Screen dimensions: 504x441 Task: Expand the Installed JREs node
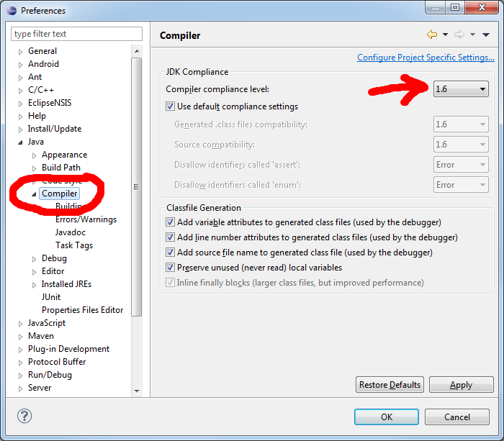pyautogui.click(x=35, y=285)
